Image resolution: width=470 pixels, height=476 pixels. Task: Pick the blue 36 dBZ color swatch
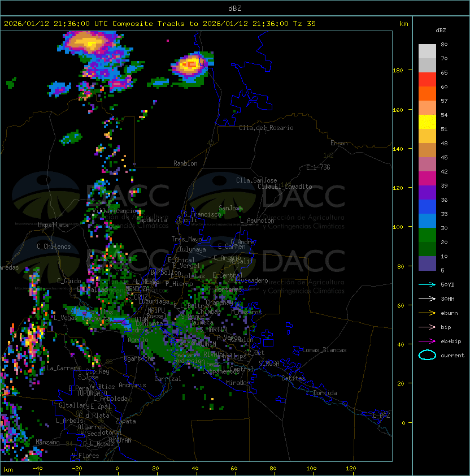click(427, 207)
